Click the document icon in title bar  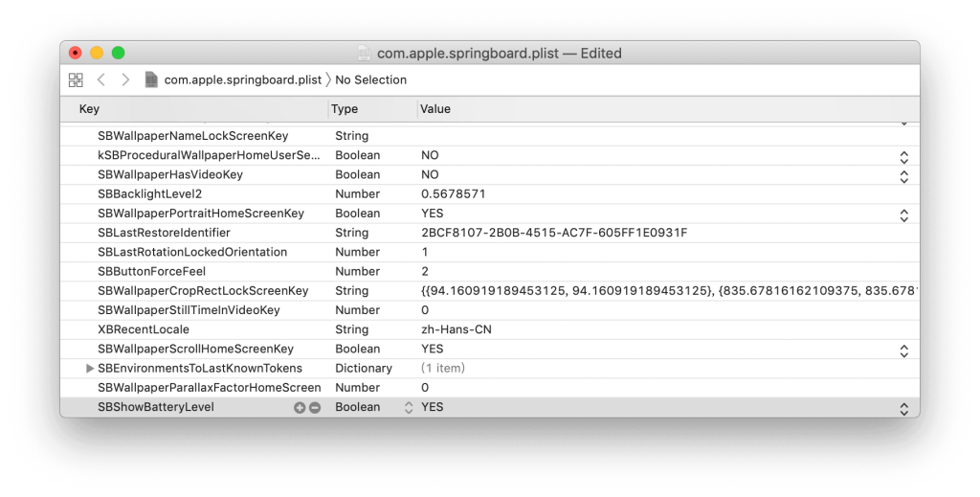(364, 54)
